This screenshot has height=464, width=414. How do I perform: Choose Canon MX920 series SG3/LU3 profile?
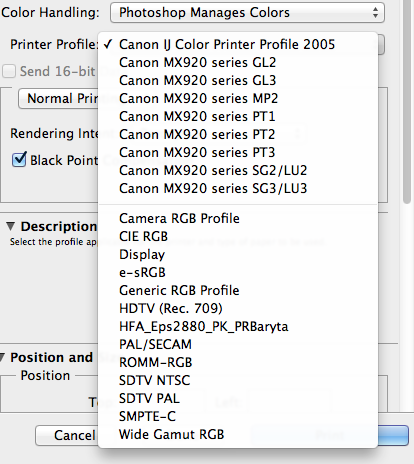click(238, 188)
